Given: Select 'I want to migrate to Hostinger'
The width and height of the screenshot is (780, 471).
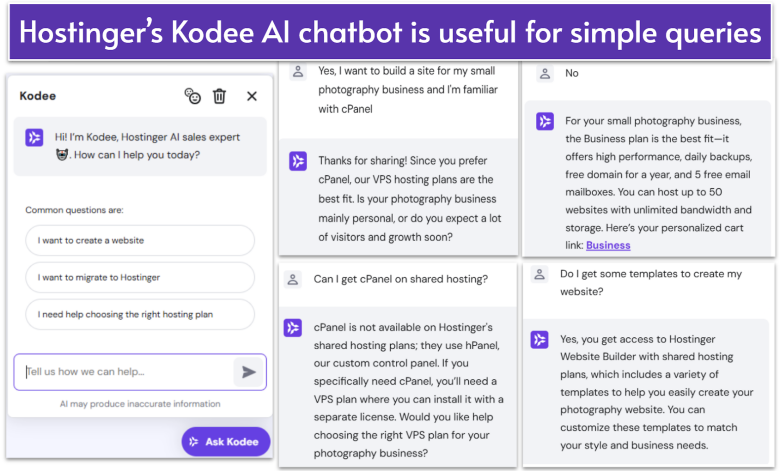Looking at the screenshot, I should (140, 277).
